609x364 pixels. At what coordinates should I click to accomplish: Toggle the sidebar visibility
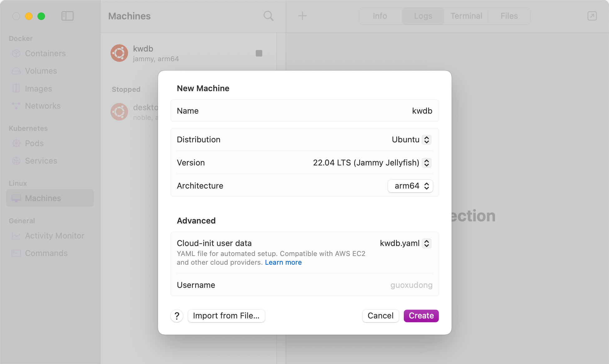(x=67, y=16)
